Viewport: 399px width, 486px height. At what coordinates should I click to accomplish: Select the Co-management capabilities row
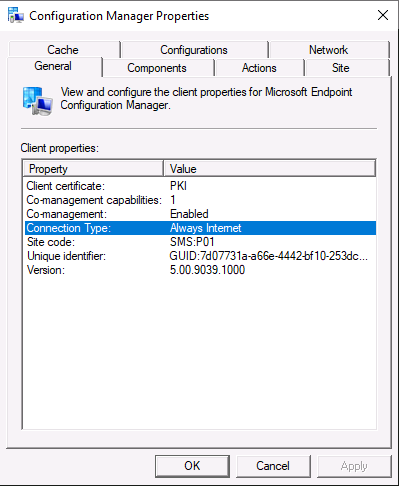click(200, 200)
